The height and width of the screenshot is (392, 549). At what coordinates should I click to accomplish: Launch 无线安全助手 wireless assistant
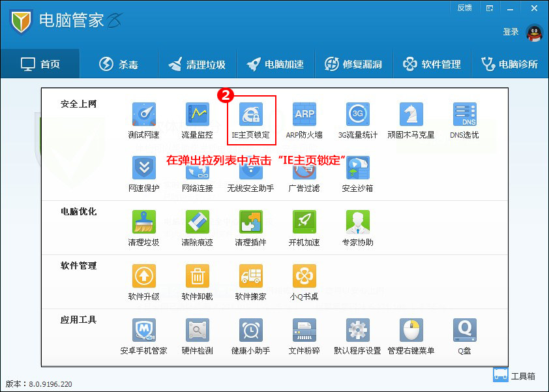pos(251,174)
